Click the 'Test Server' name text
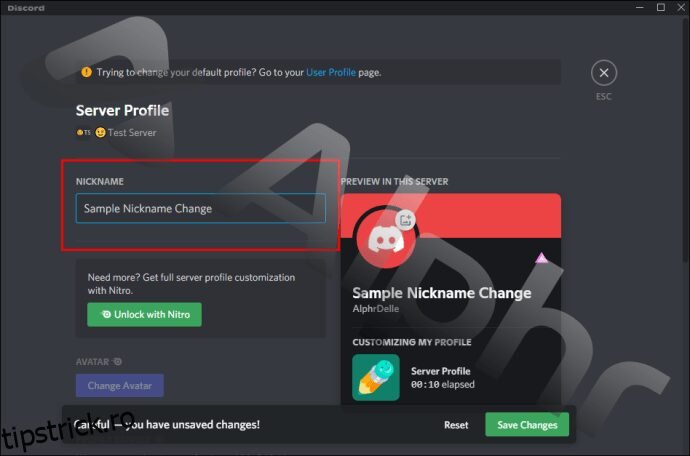 click(x=132, y=132)
